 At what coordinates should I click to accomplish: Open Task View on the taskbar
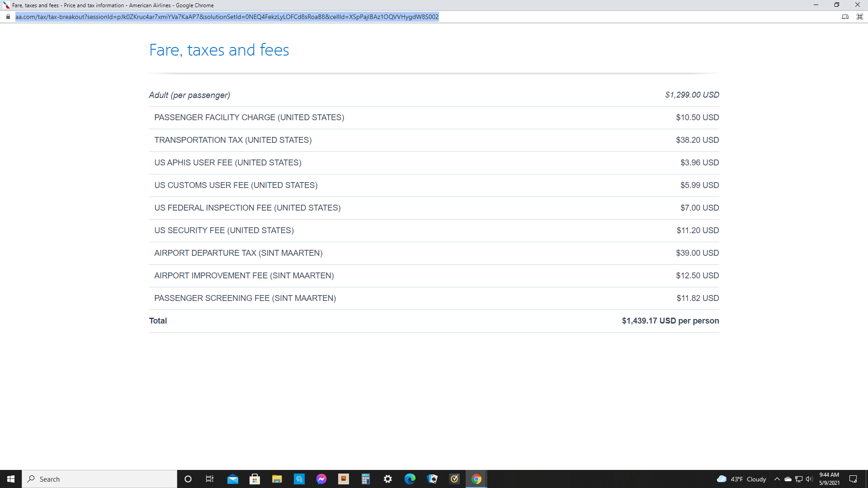click(210, 479)
